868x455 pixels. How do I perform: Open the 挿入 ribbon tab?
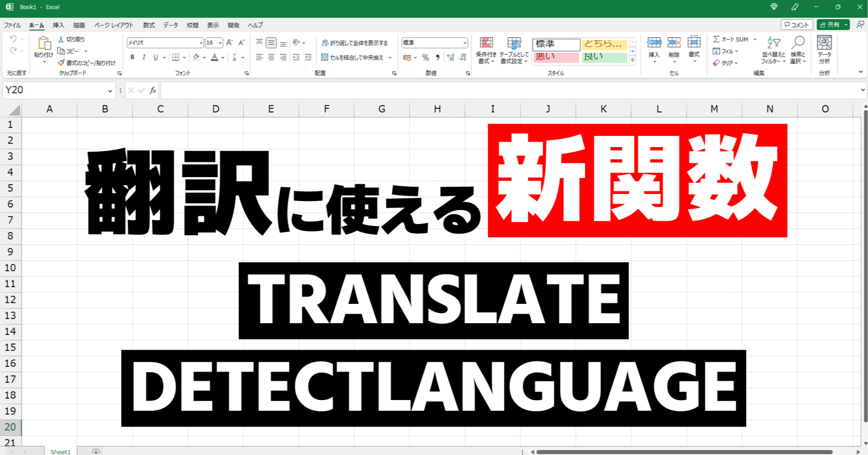(x=58, y=25)
